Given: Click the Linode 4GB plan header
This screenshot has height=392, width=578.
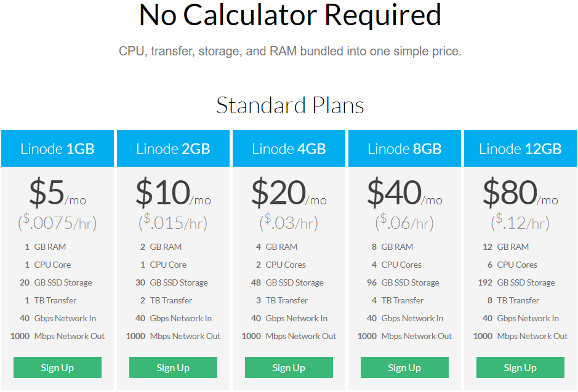Looking at the screenshot, I should [289, 148].
